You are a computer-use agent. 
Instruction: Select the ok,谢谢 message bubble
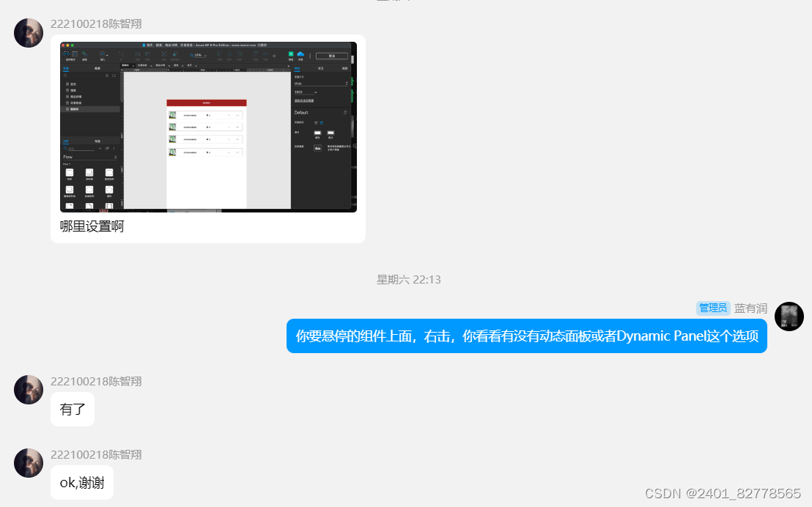pyautogui.click(x=82, y=483)
